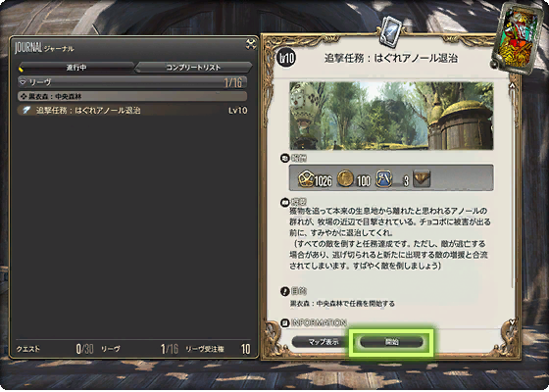Click the leve plate card icon at top

tap(390, 31)
